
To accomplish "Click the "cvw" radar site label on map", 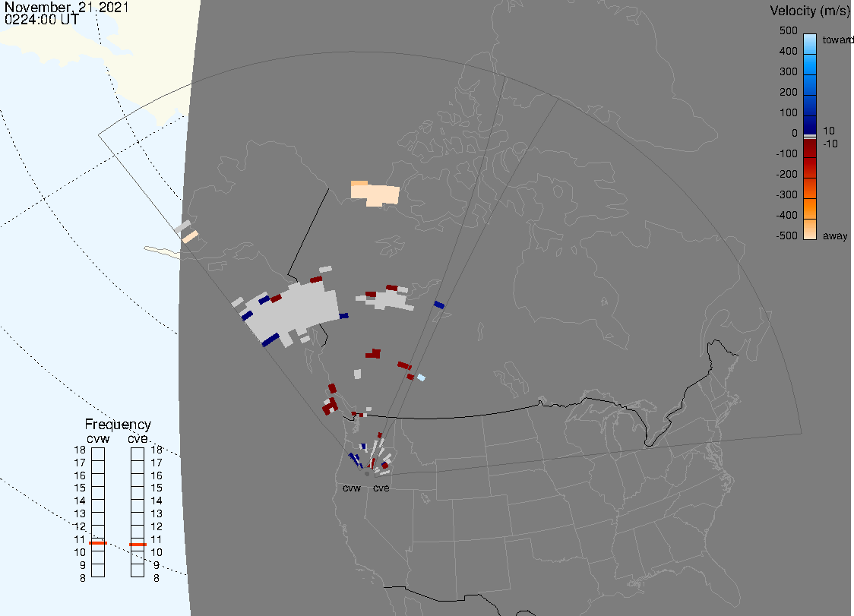I will coord(351,488).
